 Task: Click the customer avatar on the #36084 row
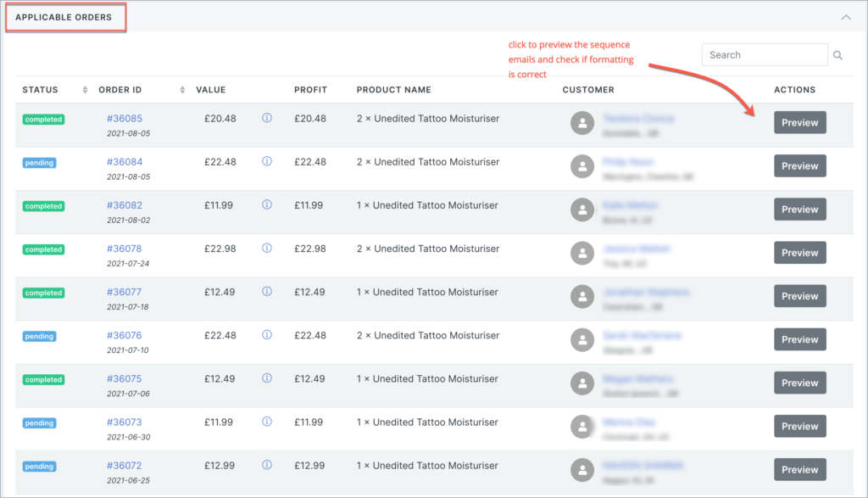(582, 166)
